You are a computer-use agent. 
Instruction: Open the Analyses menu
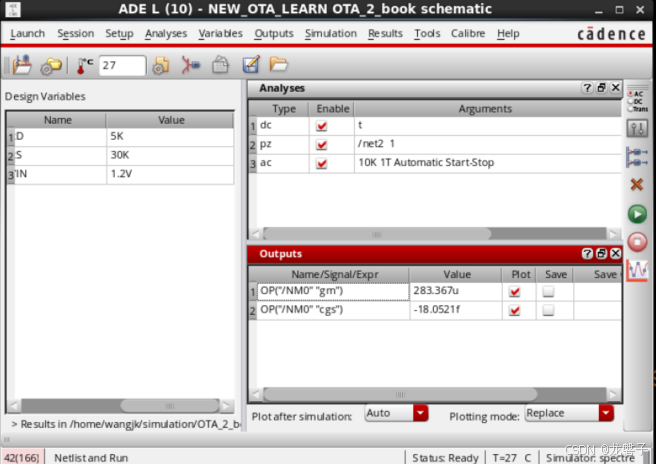pyautogui.click(x=166, y=33)
